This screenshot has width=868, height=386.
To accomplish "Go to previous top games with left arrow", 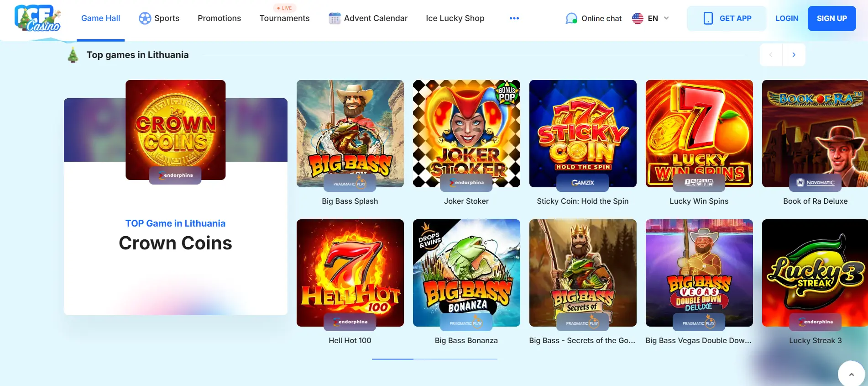I will (x=771, y=55).
